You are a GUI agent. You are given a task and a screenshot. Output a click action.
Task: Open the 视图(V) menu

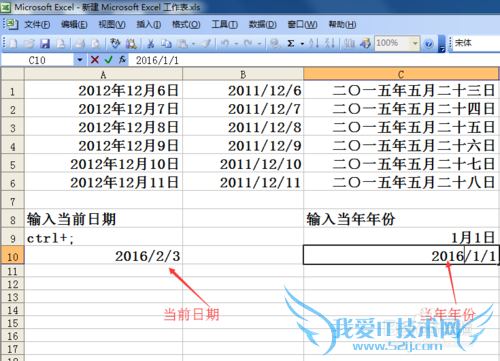pos(112,24)
